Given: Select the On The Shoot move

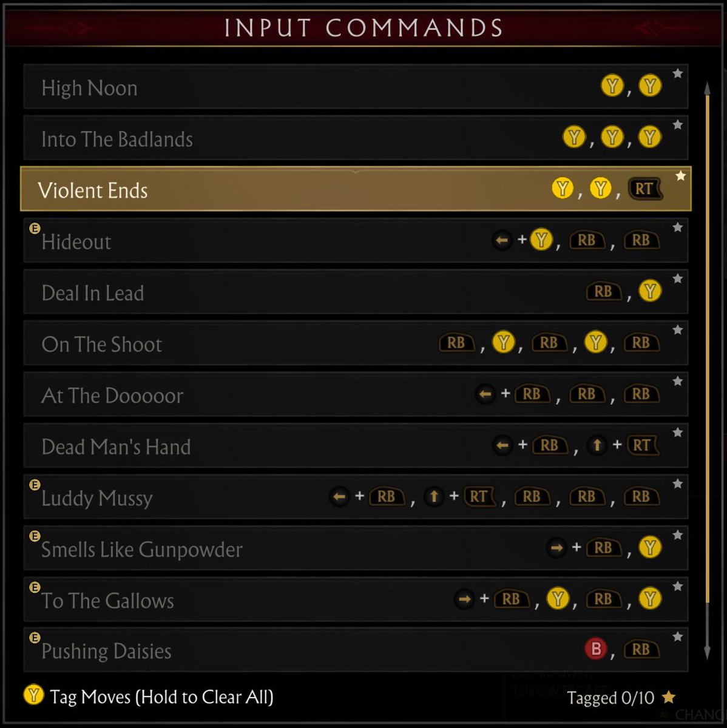Looking at the screenshot, I should tap(102, 345).
